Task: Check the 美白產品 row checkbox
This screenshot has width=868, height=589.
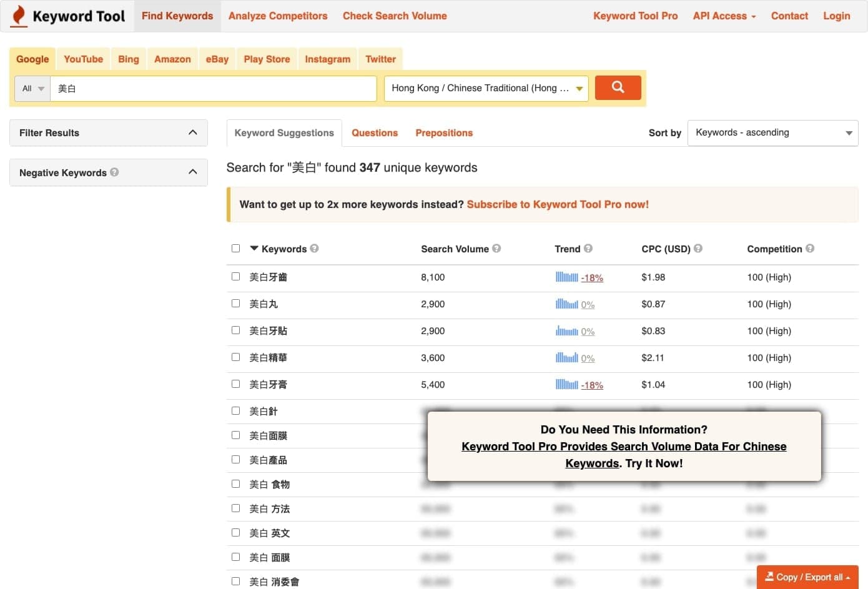Action: tap(235, 459)
